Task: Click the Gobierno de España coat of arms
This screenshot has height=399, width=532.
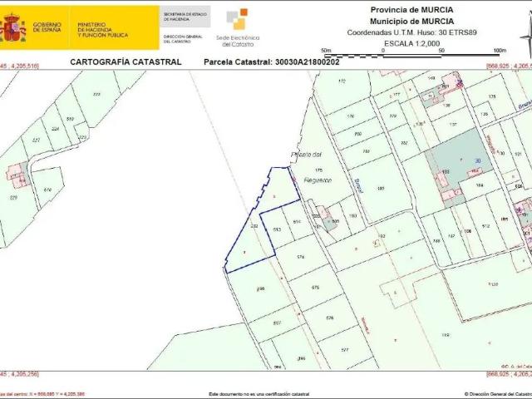Action: tap(13, 27)
